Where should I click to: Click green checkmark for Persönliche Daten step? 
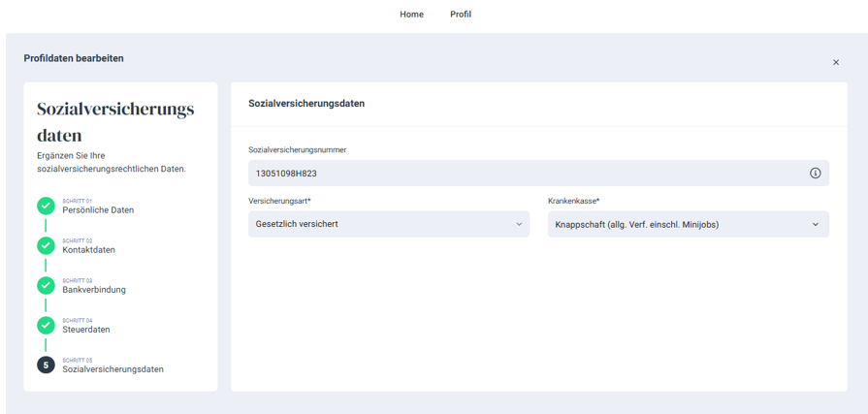[x=46, y=206]
